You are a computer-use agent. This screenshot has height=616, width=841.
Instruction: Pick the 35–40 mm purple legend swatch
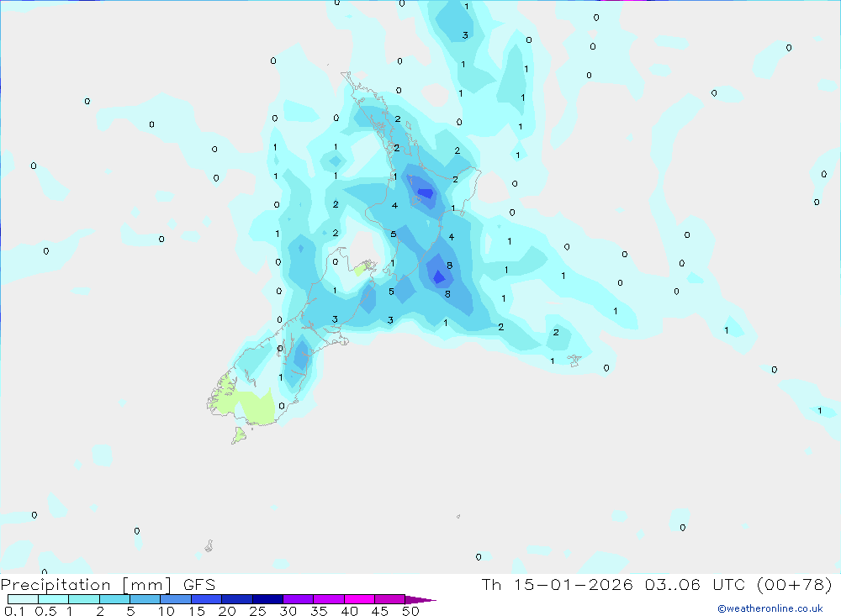tap(329, 599)
